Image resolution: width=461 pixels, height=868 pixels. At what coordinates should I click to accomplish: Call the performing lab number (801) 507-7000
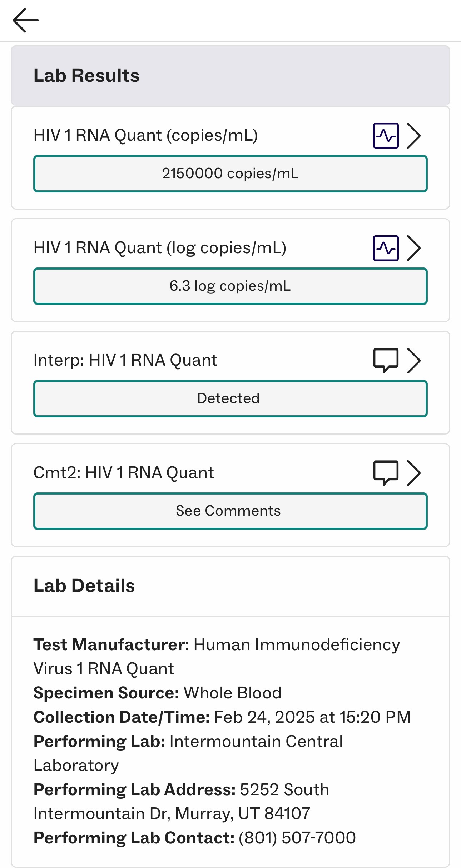297,838
